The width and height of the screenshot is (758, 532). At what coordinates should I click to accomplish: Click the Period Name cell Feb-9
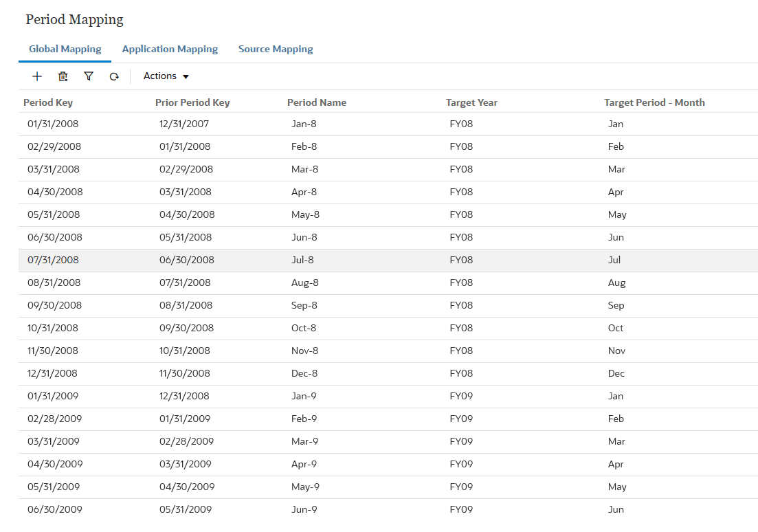coord(304,419)
